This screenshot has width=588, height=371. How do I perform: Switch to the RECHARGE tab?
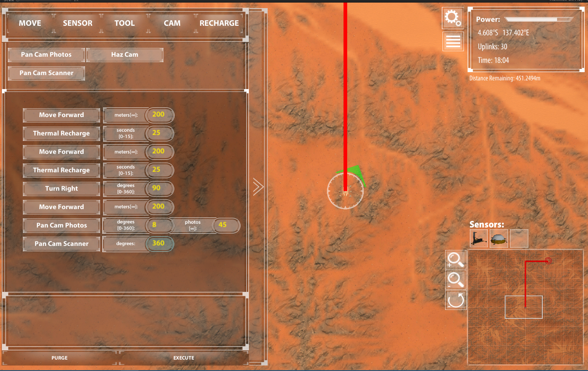point(219,23)
